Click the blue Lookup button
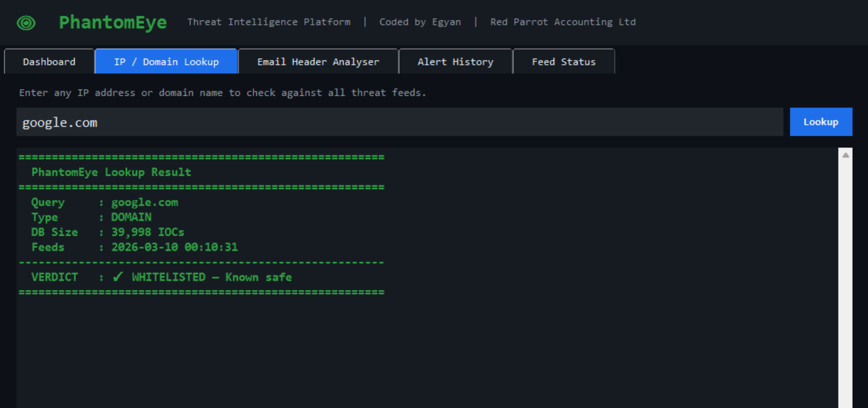 coord(821,122)
